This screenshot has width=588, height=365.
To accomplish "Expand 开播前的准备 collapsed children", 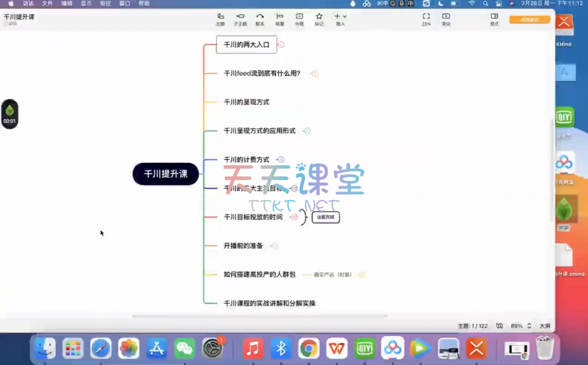I will pos(274,246).
